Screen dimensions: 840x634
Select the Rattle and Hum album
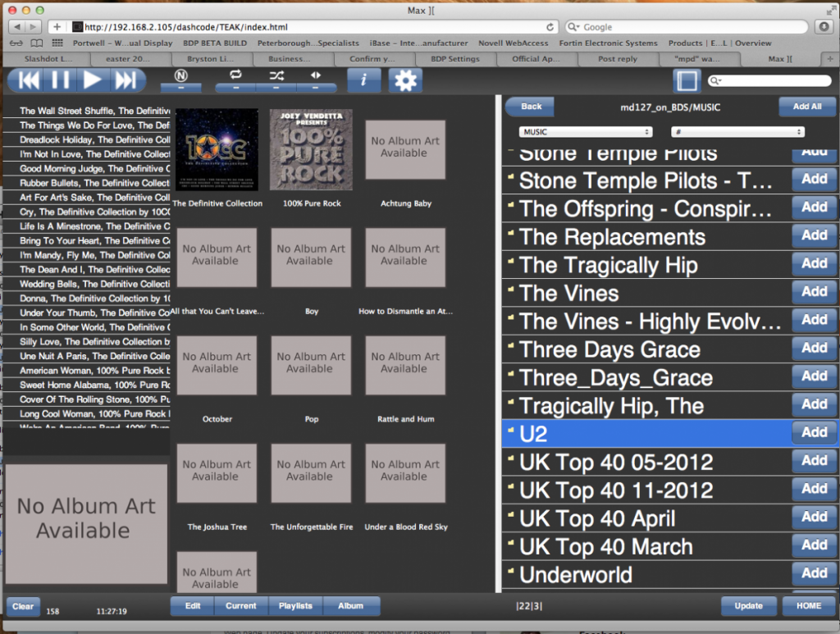coord(405,365)
